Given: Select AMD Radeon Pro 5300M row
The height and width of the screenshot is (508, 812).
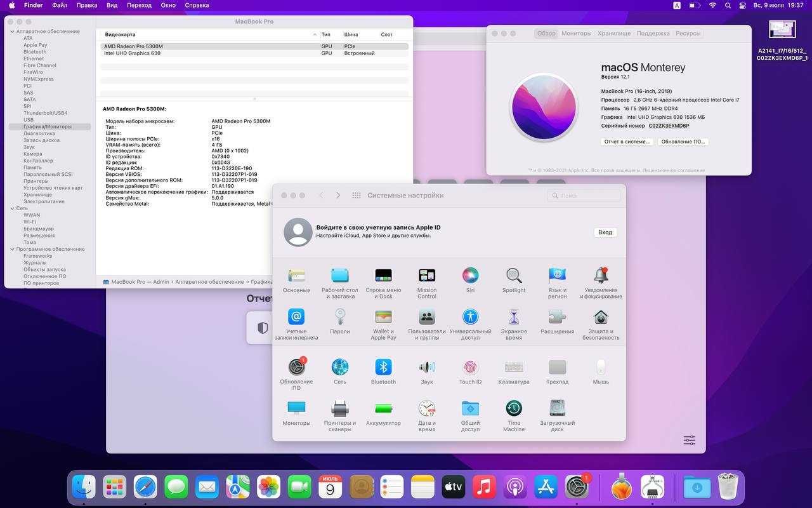Looking at the screenshot, I should point(254,46).
